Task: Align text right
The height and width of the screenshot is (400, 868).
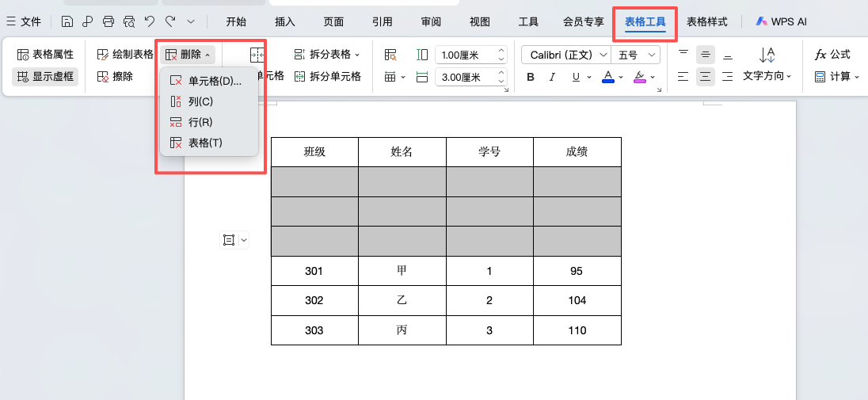Action: [x=727, y=77]
